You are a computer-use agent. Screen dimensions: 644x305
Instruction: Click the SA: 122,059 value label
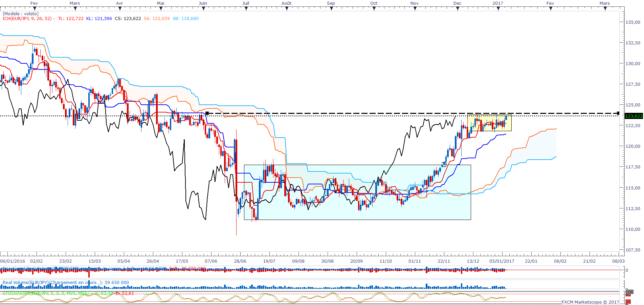click(x=157, y=19)
